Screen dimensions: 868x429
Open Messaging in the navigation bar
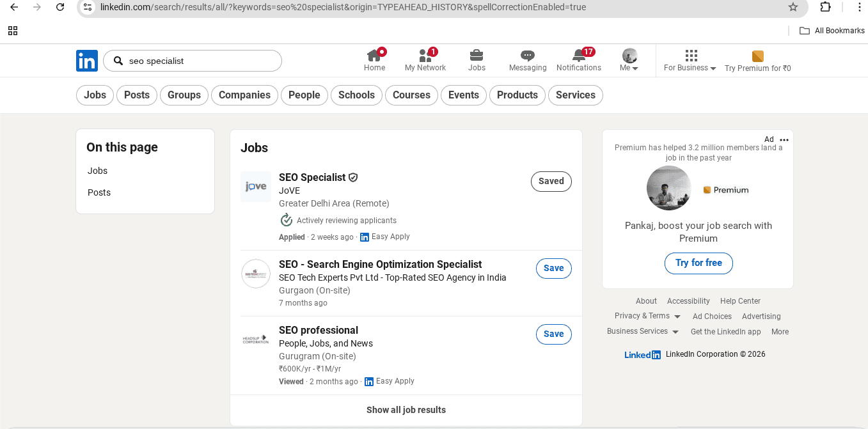(528, 61)
